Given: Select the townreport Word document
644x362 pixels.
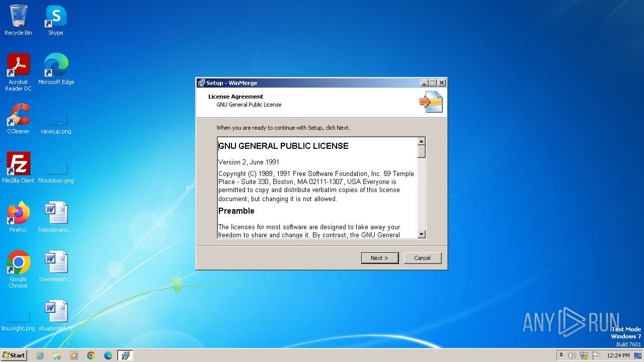Looking at the screenshot, I should pyautogui.click(x=56, y=266).
